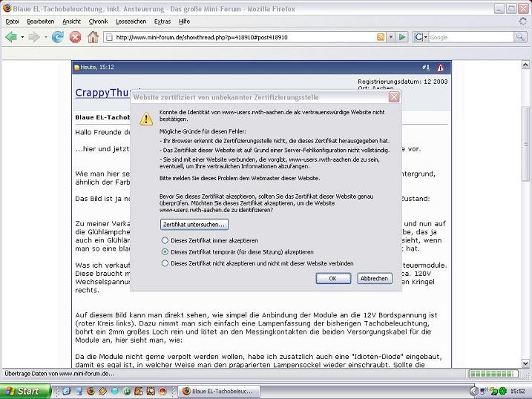Open the Windows Start menu
532x399 pixels.
click(23, 391)
